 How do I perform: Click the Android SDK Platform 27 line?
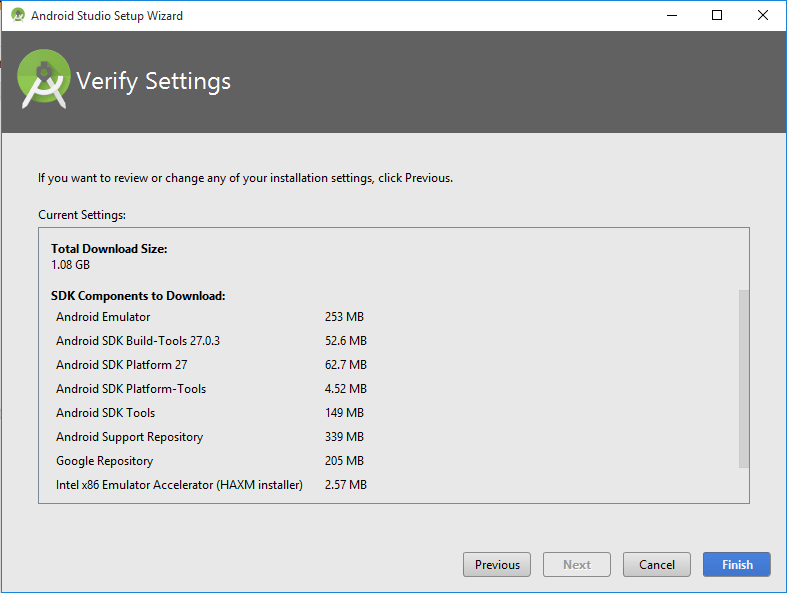click(x=121, y=365)
